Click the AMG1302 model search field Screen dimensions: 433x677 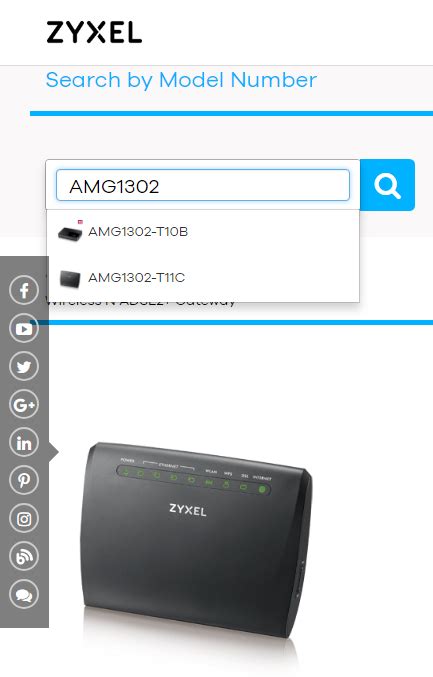pos(202,185)
